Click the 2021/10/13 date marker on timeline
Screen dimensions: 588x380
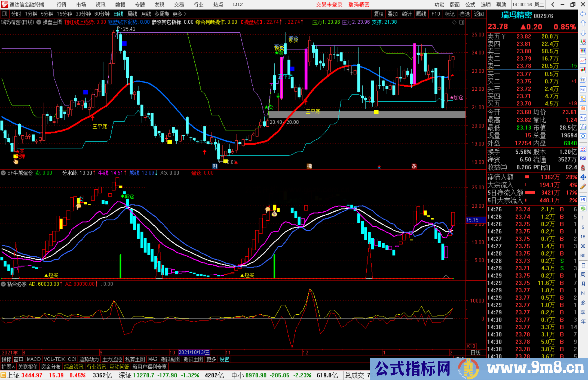(194, 352)
